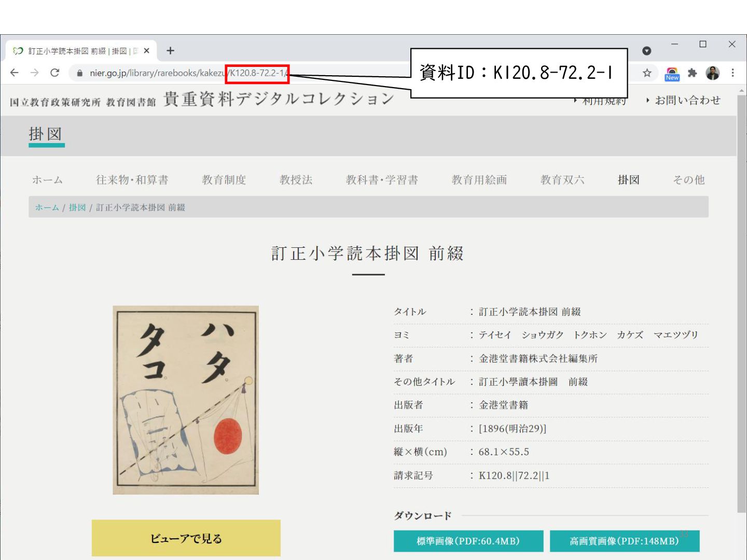Click the 掛図 breadcrumb link

pos(77,207)
